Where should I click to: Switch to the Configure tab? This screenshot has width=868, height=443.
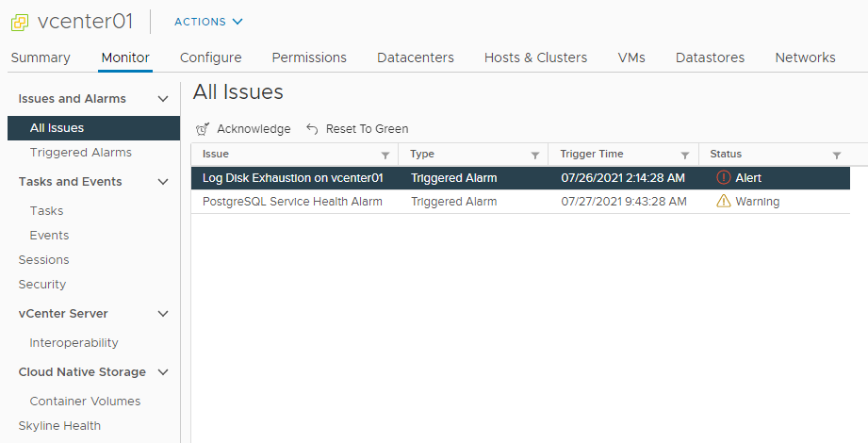pos(210,57)
